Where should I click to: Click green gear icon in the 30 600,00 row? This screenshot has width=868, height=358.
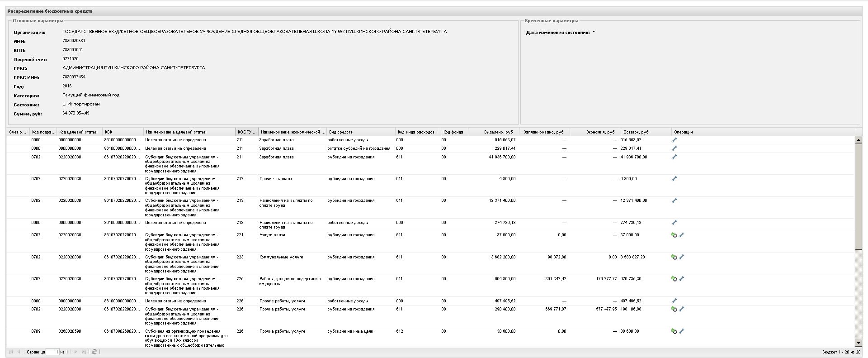pyautogui.click(x=674, y=331)
